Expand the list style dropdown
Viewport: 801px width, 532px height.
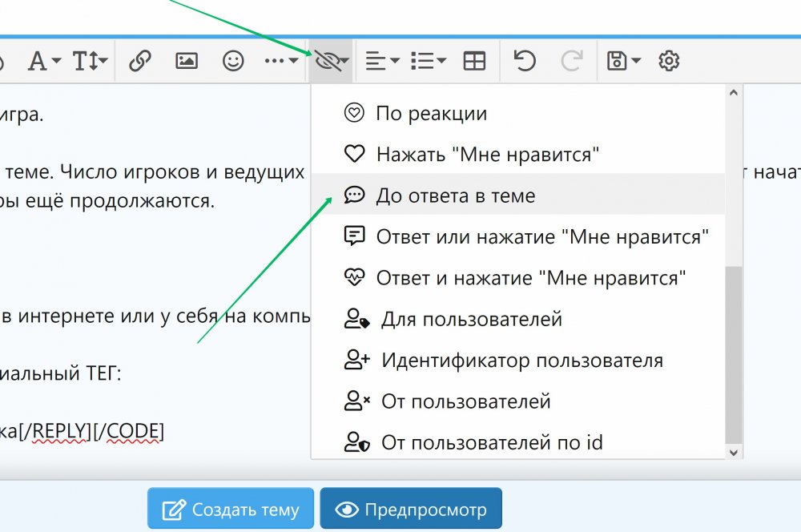428,61
